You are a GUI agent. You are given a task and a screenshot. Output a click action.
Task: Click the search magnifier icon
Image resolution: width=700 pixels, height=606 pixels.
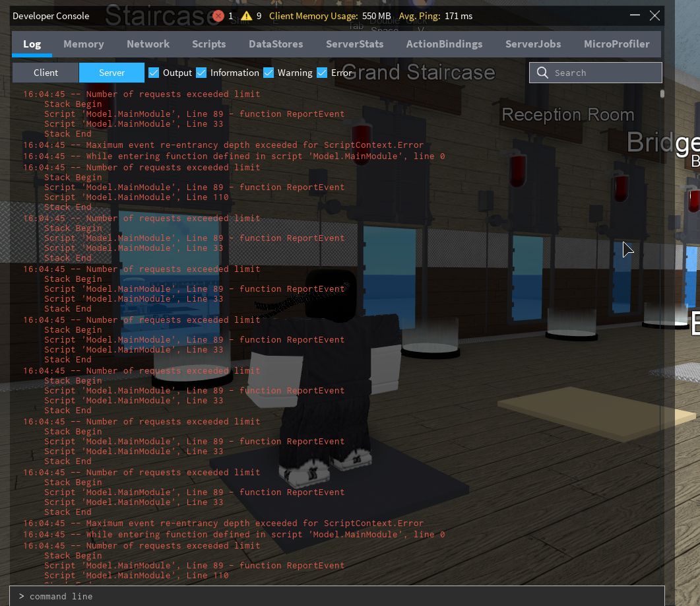[542, 73]
